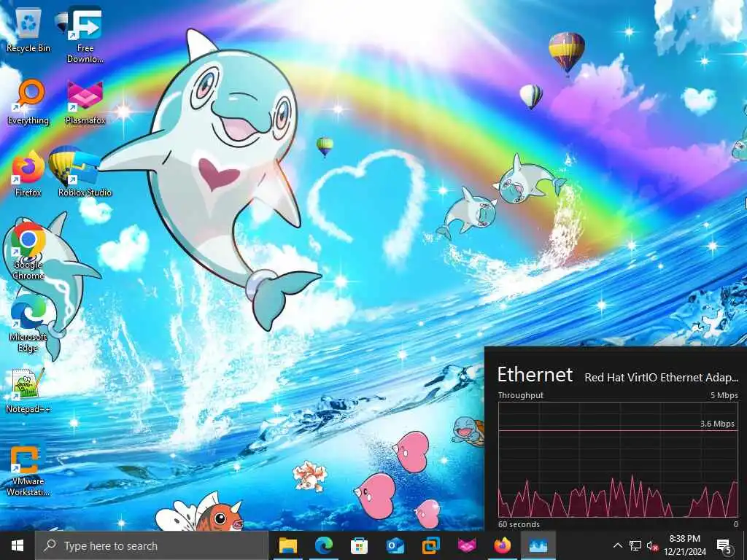Open VMware Workstation from the taskbar

(x=430, y=545)
